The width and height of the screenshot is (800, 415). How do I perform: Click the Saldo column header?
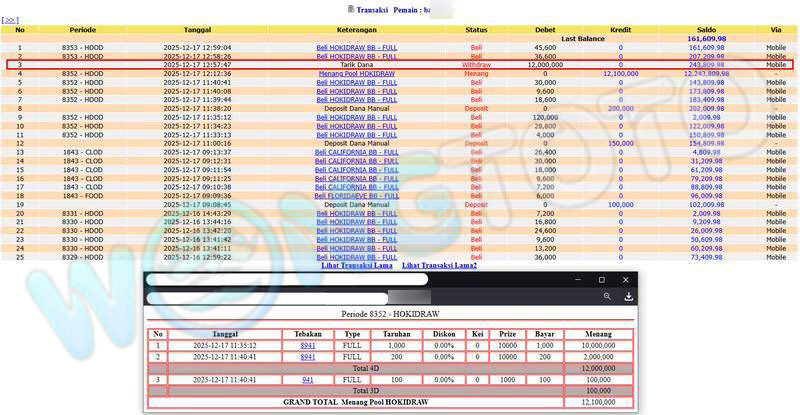point(706,30)
